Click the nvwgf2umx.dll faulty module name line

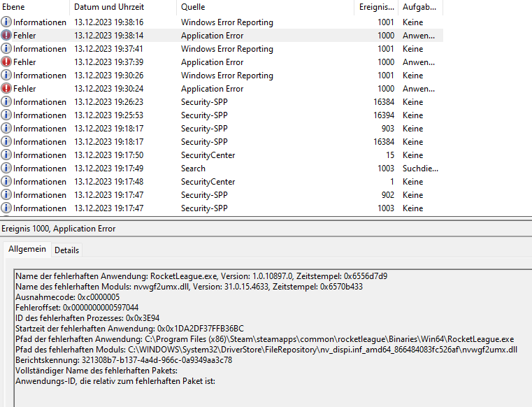click(x=189, y=287)
